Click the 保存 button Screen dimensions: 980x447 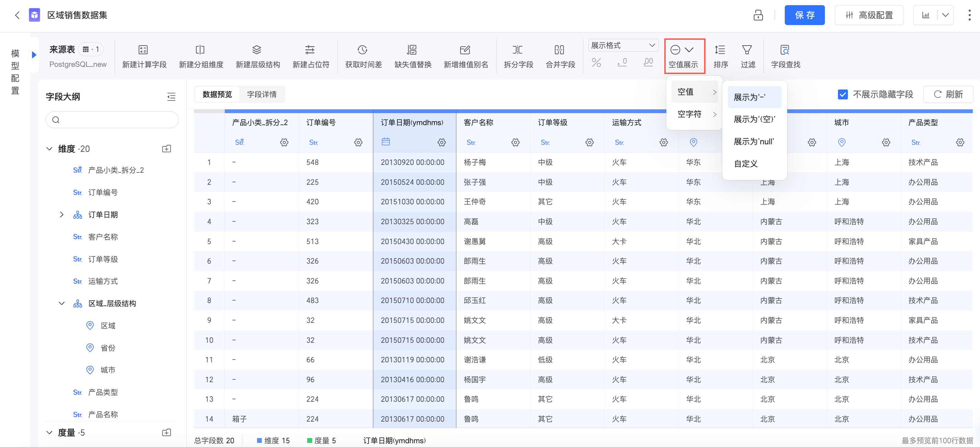804,15
